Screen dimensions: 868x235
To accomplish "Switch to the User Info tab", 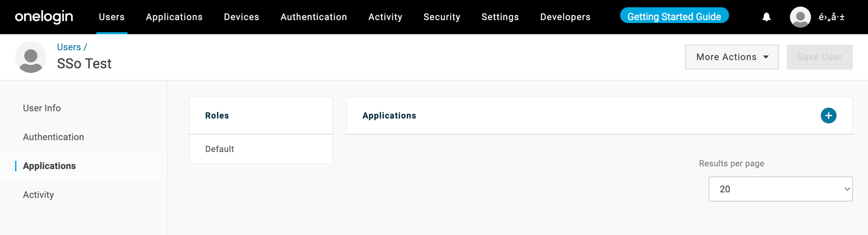I will coord(42,108).
